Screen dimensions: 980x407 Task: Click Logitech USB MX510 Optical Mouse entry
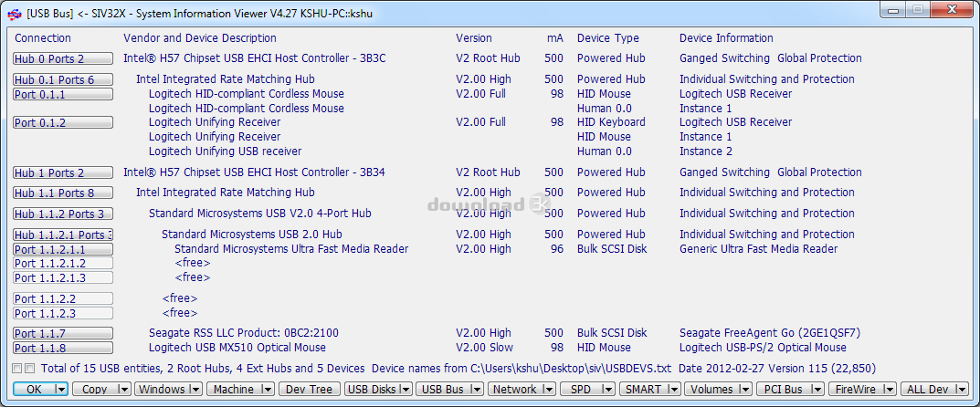tap(237, 347)
